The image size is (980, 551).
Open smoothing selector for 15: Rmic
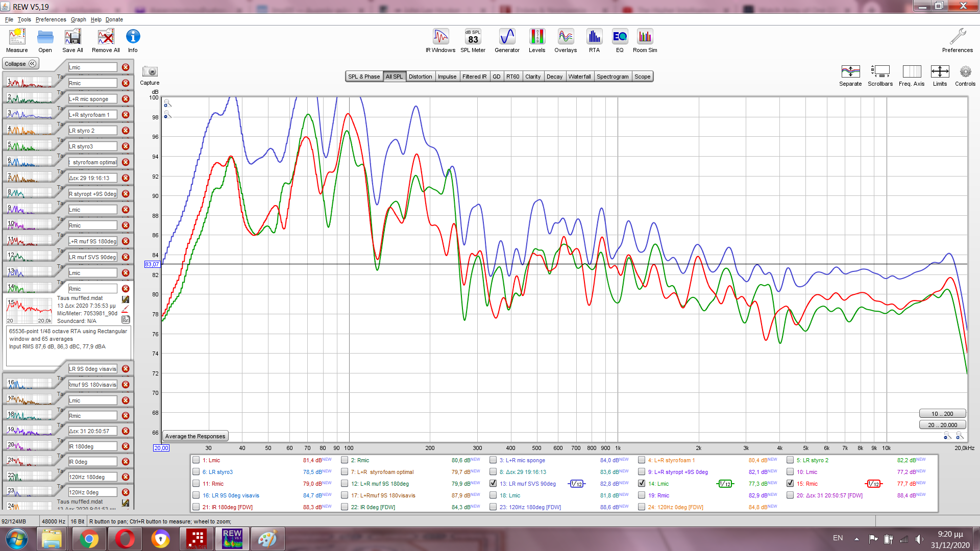point(873,484)
